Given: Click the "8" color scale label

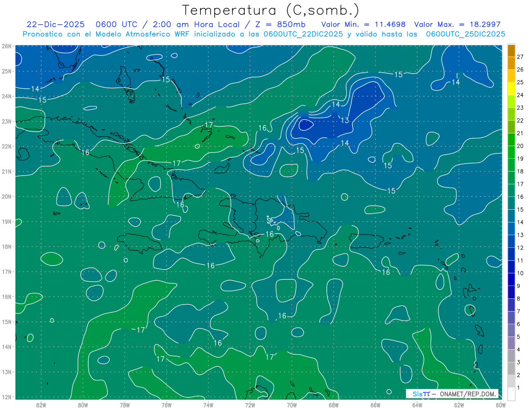Looking at the screenshot, I should 519,298.
